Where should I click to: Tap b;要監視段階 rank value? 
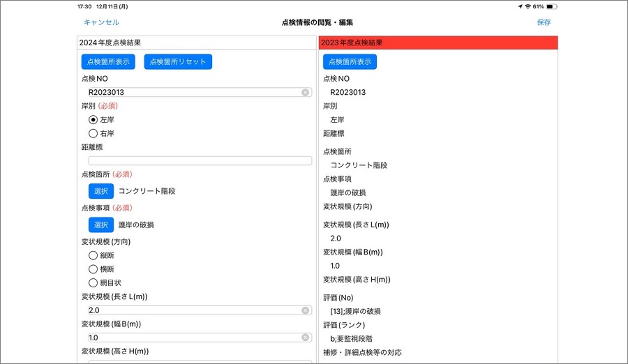[x=351, y=339]
